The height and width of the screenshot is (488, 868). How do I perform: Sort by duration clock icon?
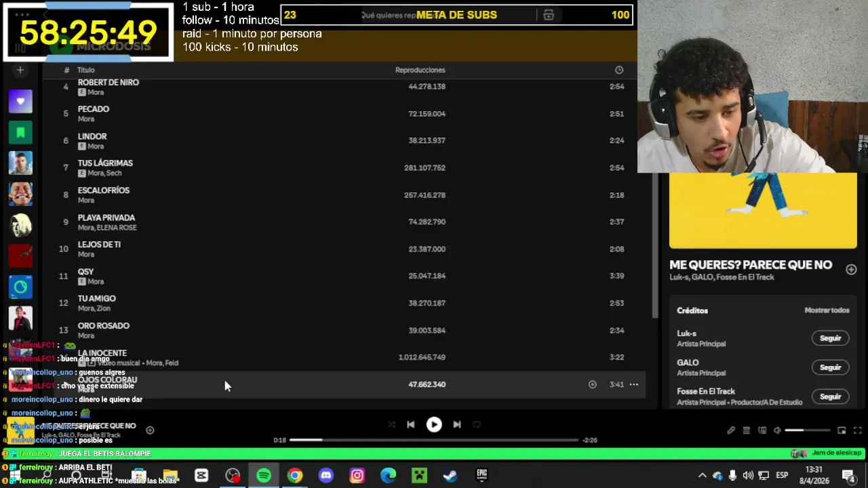[x=619, y=70]
